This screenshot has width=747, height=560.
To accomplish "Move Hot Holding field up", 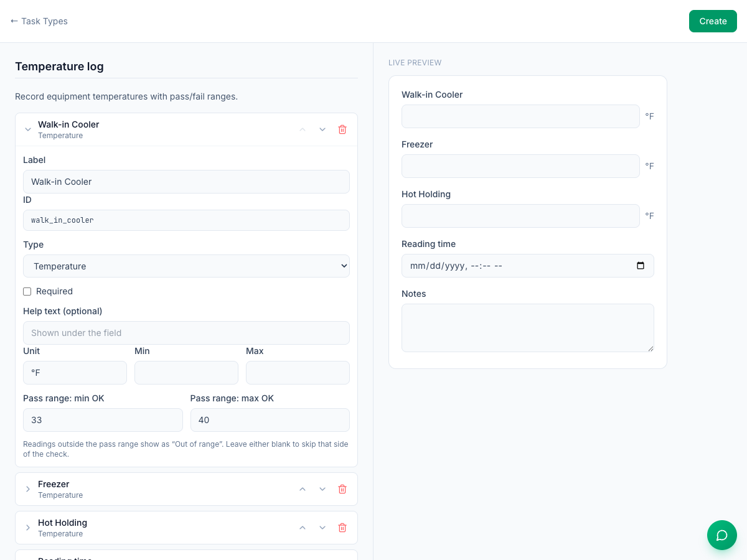I will (303, 528).
